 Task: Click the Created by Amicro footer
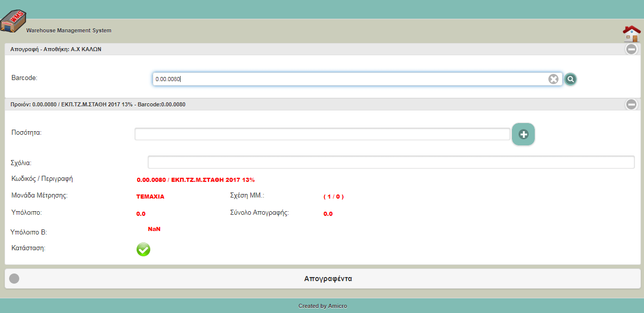point(323,306)
